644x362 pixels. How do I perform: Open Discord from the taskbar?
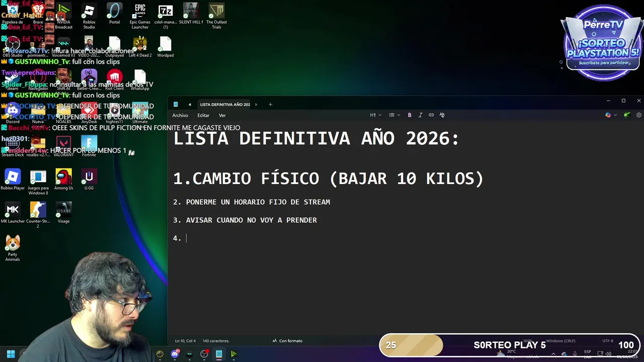pos(175,354)
